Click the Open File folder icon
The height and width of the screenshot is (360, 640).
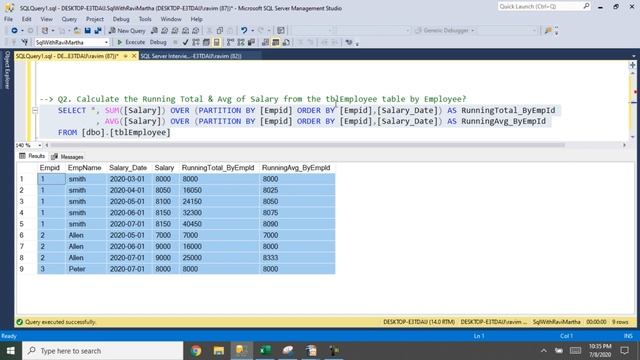point(76,31)
